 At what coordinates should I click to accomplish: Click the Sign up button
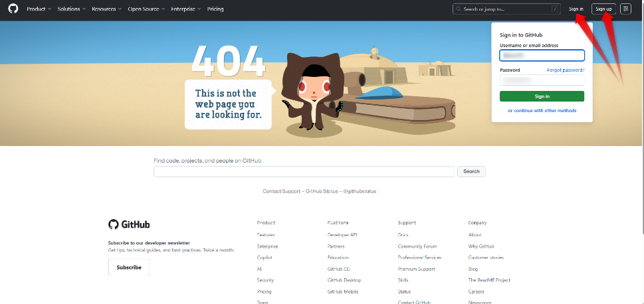point(603,9)
